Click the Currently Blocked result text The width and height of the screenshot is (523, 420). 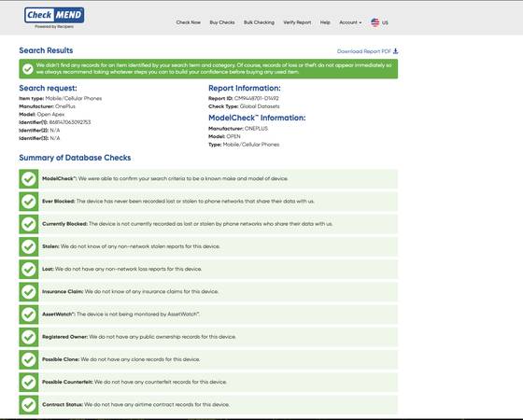click(211, 224)
